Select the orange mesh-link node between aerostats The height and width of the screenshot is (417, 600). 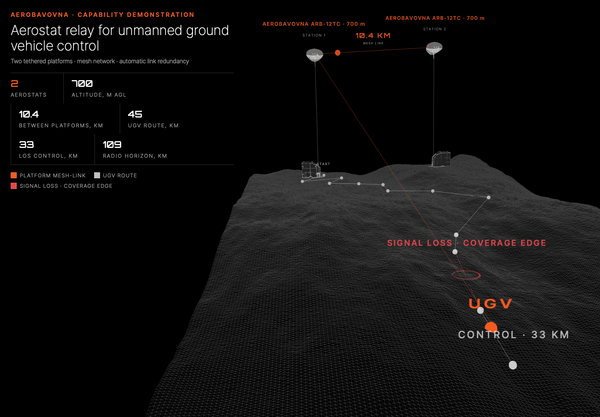click(338, 53)
